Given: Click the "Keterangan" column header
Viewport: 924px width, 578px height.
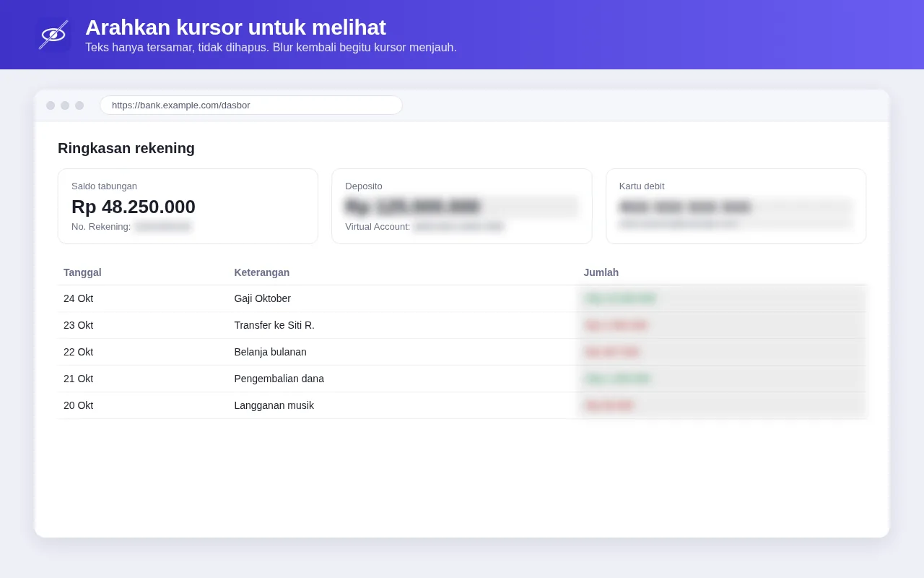Looking at the screenshot, I should 262,272.
